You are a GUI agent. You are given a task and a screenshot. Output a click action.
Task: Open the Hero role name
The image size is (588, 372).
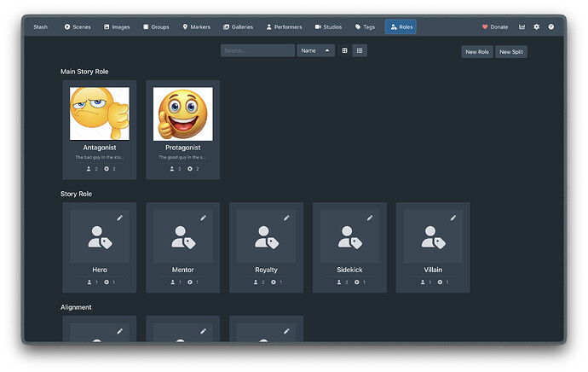coord(100,270)
